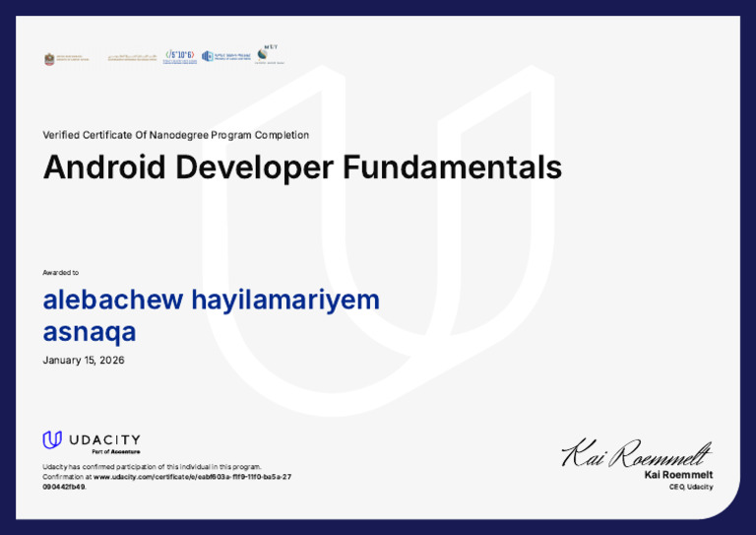Screen dimensions: 756x535
Task: Click the 'Awarded to' label
Action: [61, 273]
